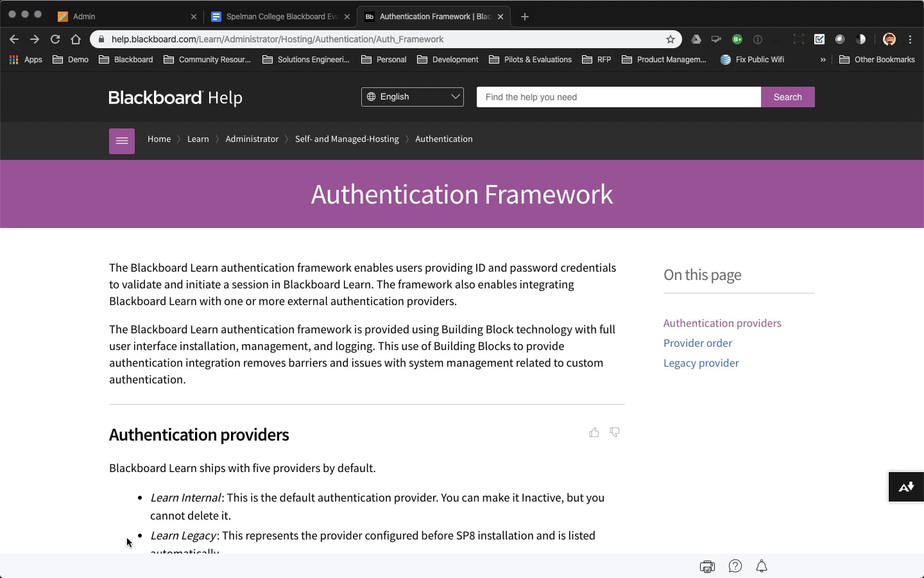Open the purple hamburger navigation menu
Screen dimensions: 924x578
(122, 141)
